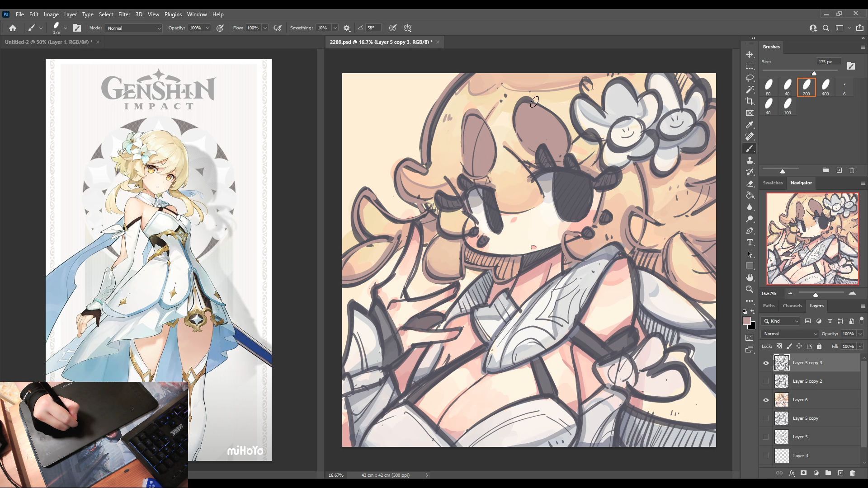Viewport: 868px width, 488px height.
Task: Show Layer 4 visibility
Action: pyautogui.click(x=766, y=455)
